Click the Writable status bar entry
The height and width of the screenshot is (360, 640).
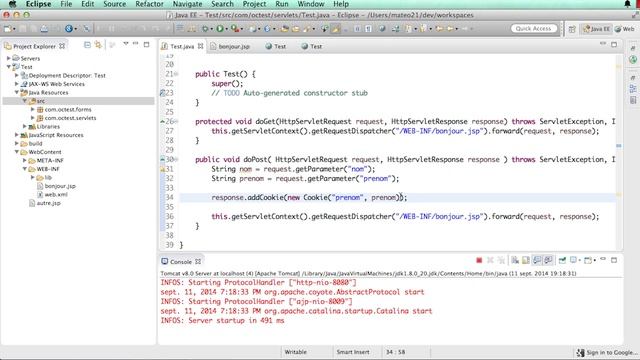(x=296, y=352)
